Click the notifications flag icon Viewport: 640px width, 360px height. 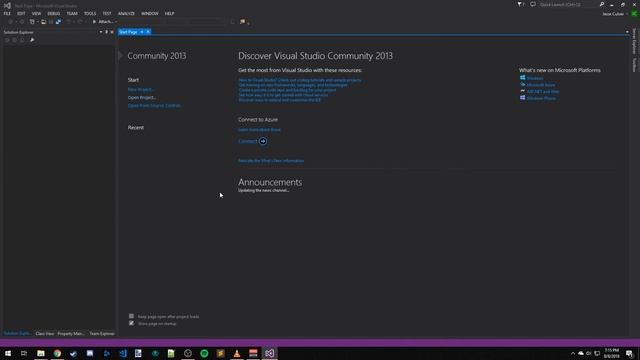[x=520, y=4]
